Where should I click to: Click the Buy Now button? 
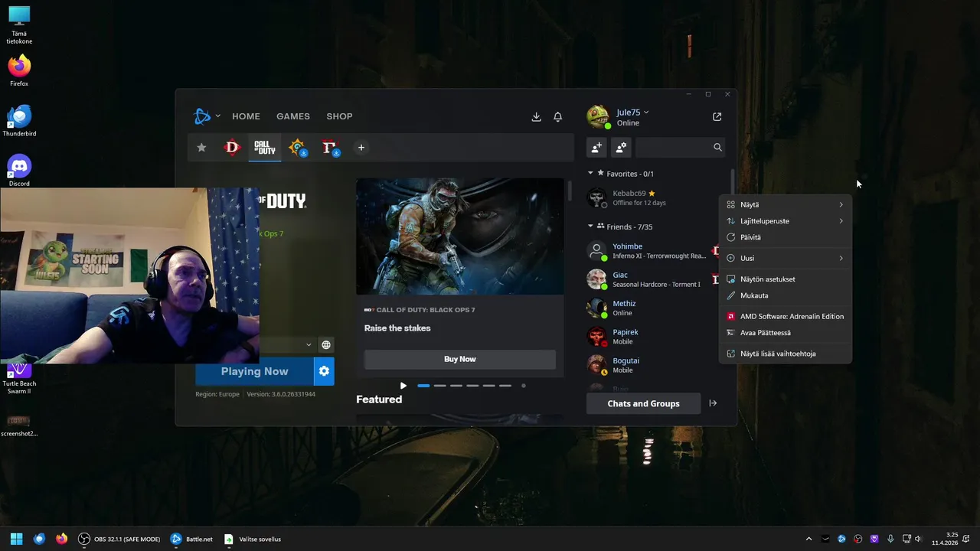pos(459,359)
